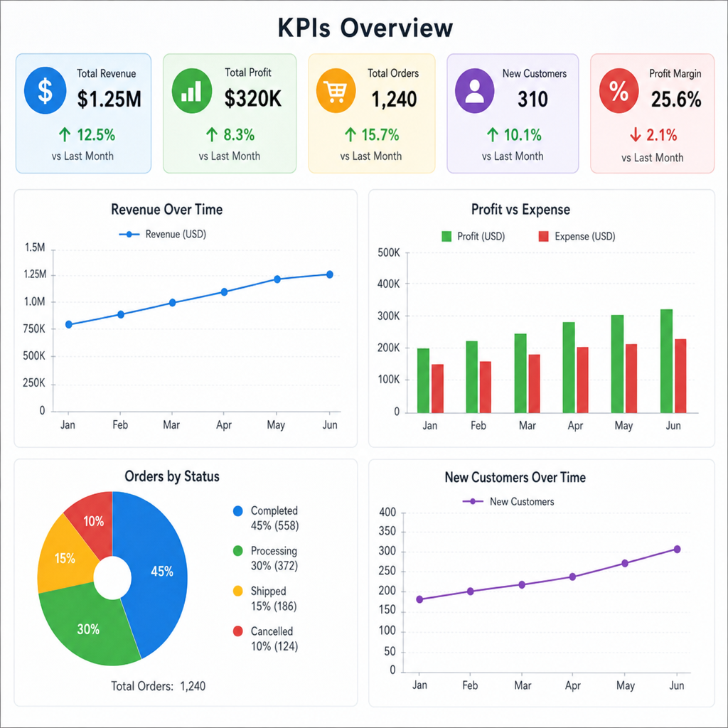The width and height of the screenshot is (728, 728).
Task: Click the Jun new customers data point
Action: [677, 550]
